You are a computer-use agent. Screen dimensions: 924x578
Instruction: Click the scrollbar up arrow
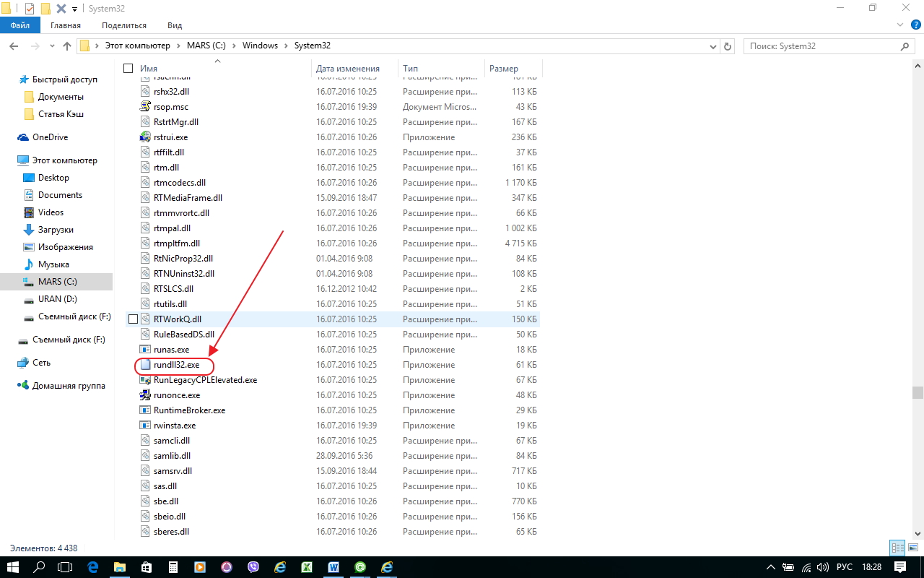918,66
